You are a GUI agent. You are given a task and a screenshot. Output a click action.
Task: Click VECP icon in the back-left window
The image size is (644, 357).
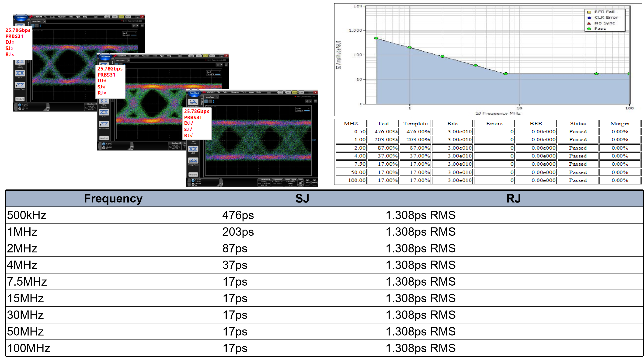(20, 73)
